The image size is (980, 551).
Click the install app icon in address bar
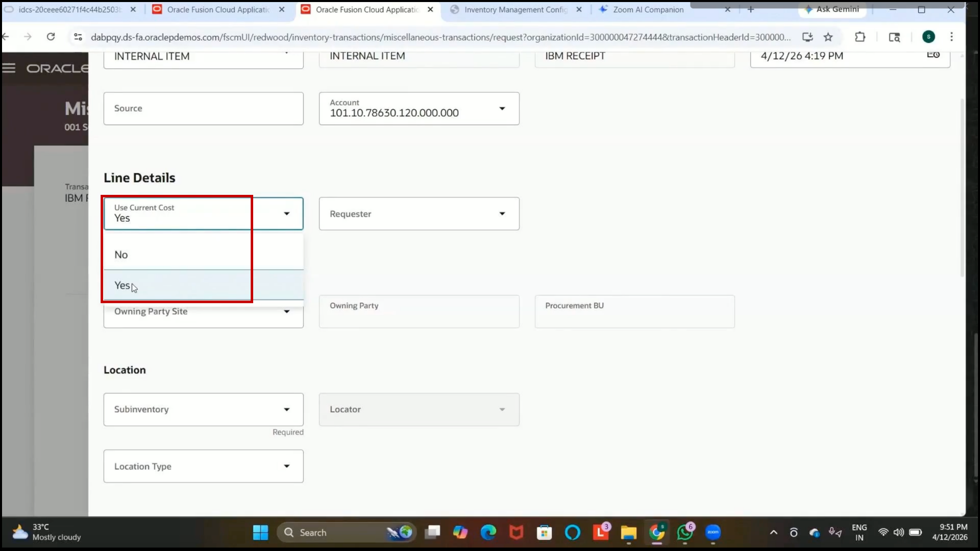[807, 37]
